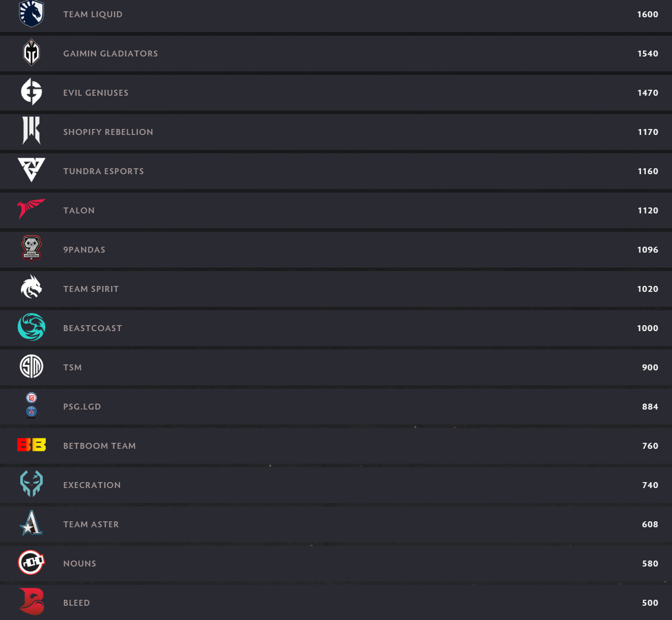Open the Bleed red logo
This screenshot has height=620, width=672.
31,602
